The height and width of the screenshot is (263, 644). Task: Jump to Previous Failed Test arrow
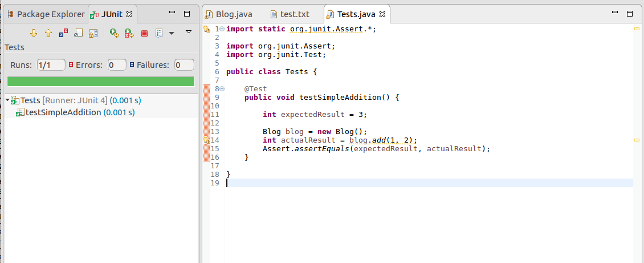[x=48, y=33]
